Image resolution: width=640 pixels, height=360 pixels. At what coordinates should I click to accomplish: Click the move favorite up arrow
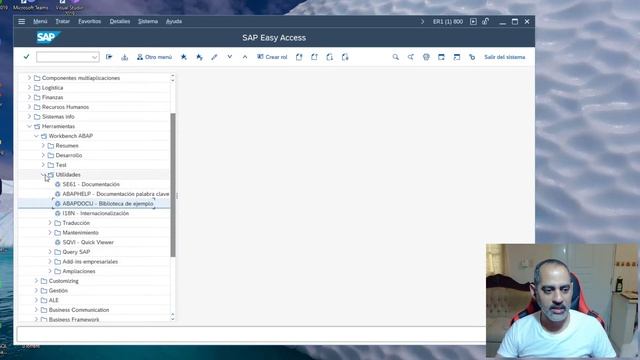[245, 57]
